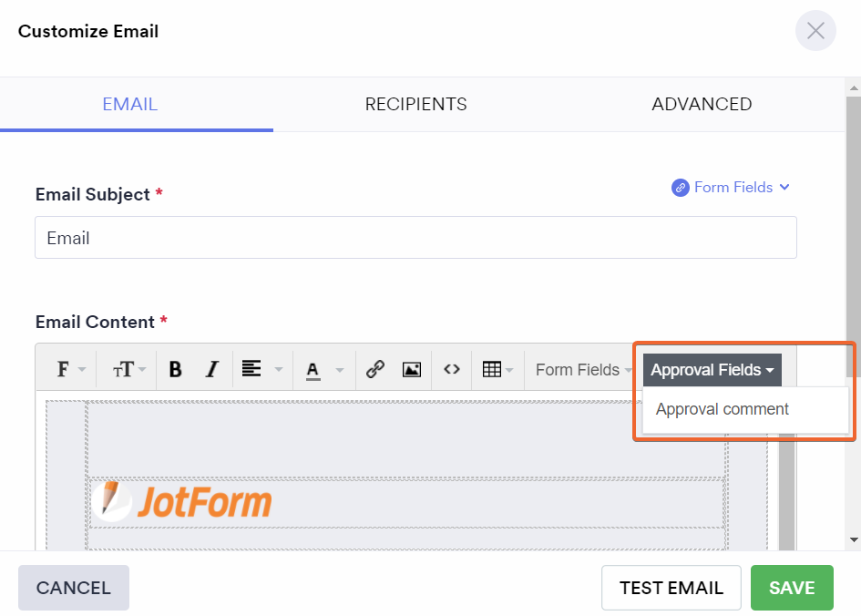This screenshot has height=616, width=861.
Task: Switch to the RECIPIENTS tab
Action: click(x=415, y=104)
